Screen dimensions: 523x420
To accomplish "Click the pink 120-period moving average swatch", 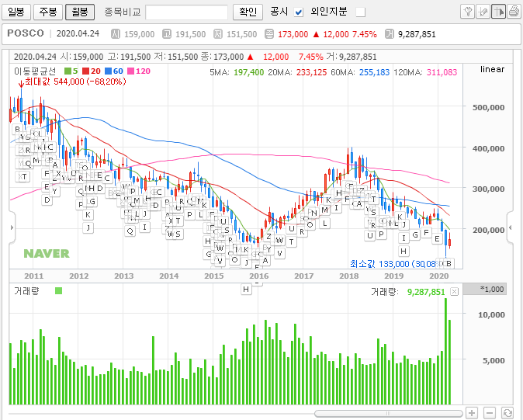I will click(x=130, y=71).
